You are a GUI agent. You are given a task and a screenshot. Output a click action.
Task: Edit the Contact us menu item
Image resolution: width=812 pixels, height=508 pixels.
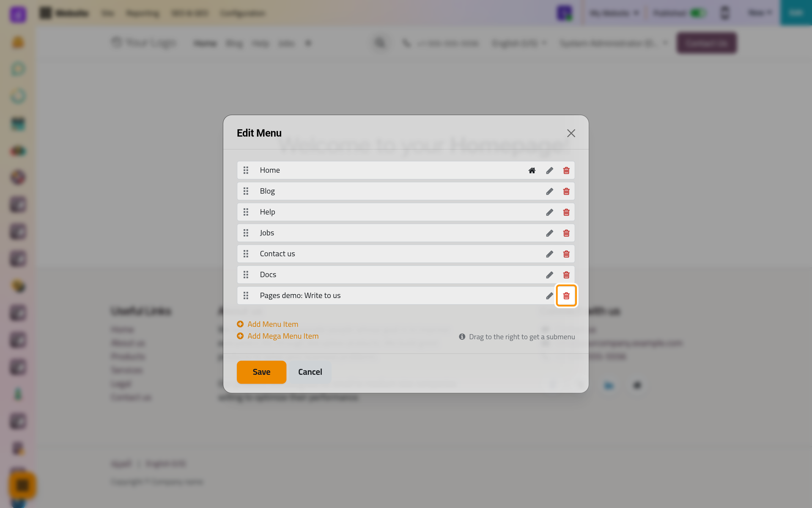[549, 254]
